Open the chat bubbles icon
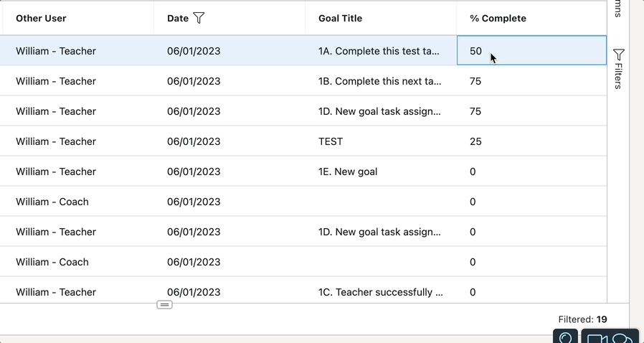Image resolution: width=644 pixels, height=343 pixels. (623, 339)
